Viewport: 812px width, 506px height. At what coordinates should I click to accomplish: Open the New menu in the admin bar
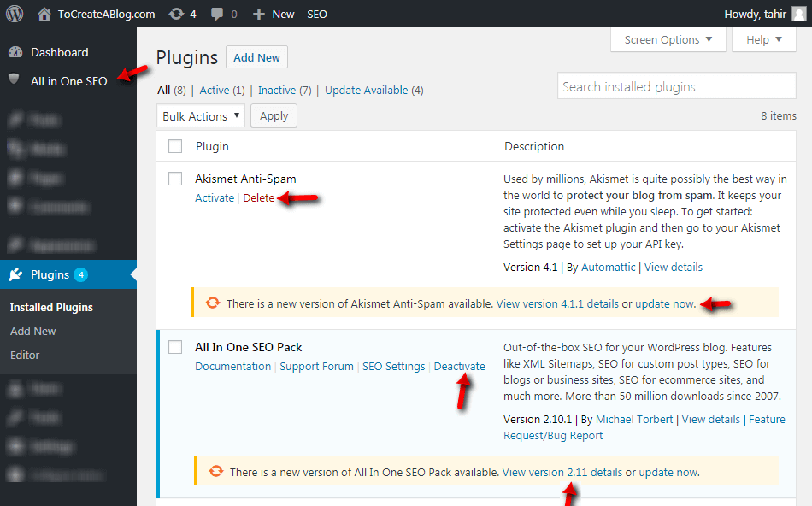pyautogui.click(x=283, y=15)
